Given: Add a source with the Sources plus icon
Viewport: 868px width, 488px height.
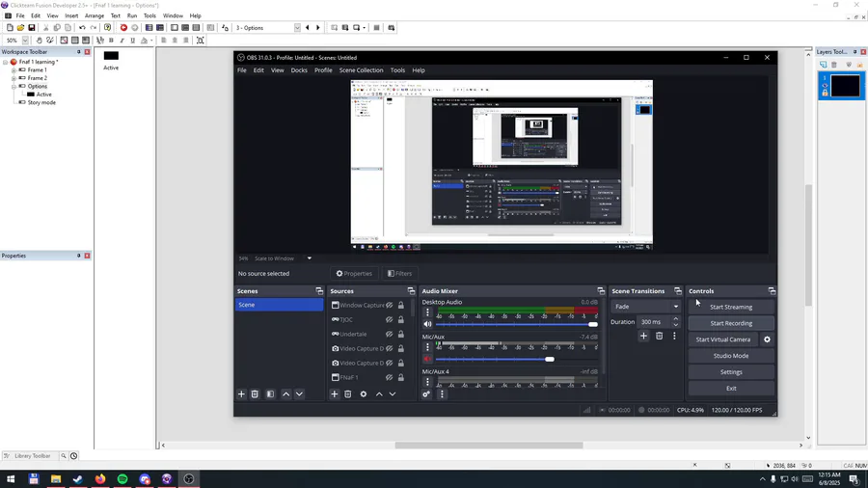Looking at the screenshot, I should (335, 393).
